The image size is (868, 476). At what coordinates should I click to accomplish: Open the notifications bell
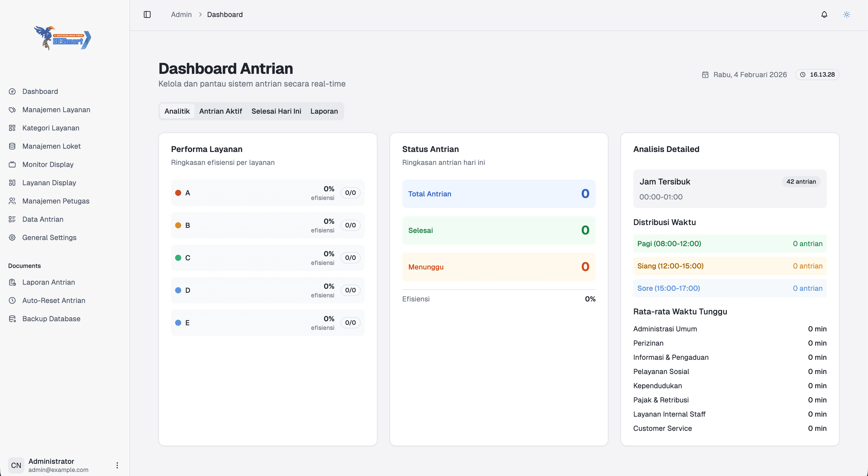[824, 14]
